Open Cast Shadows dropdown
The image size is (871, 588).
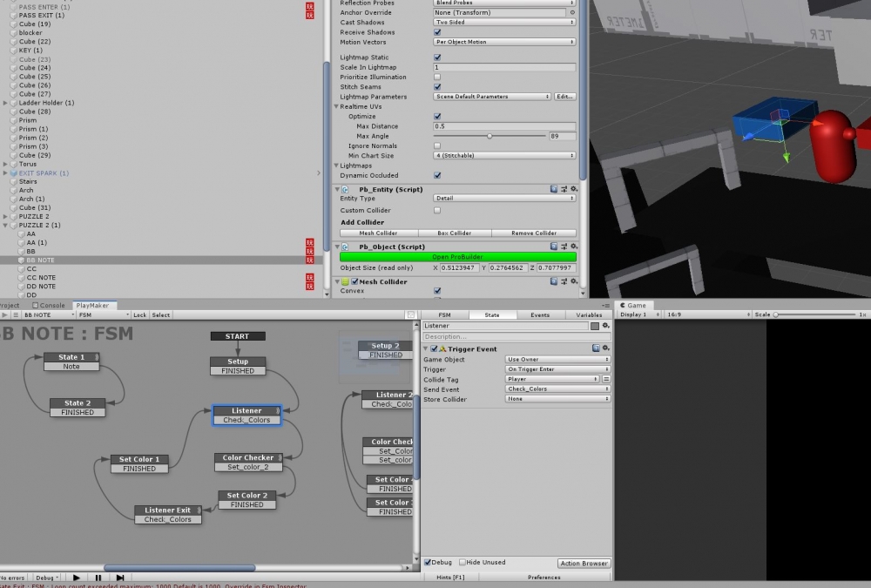pos(504,23)
